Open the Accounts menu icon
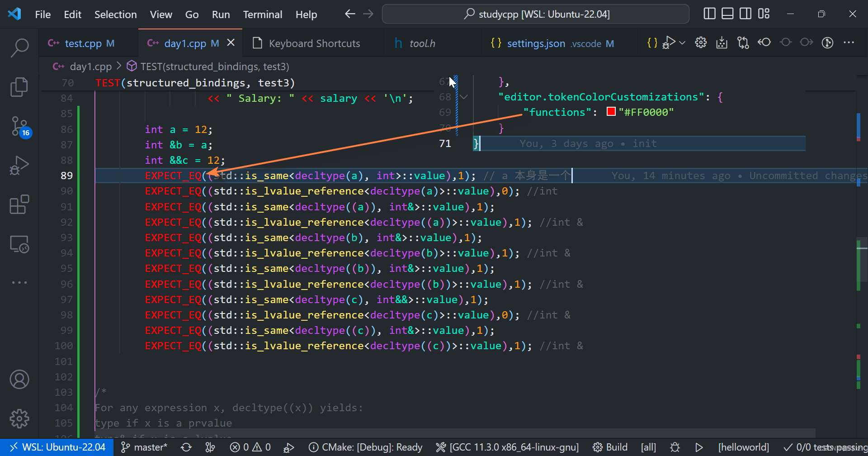Screen dimensions: 868x456 point(19,380)
